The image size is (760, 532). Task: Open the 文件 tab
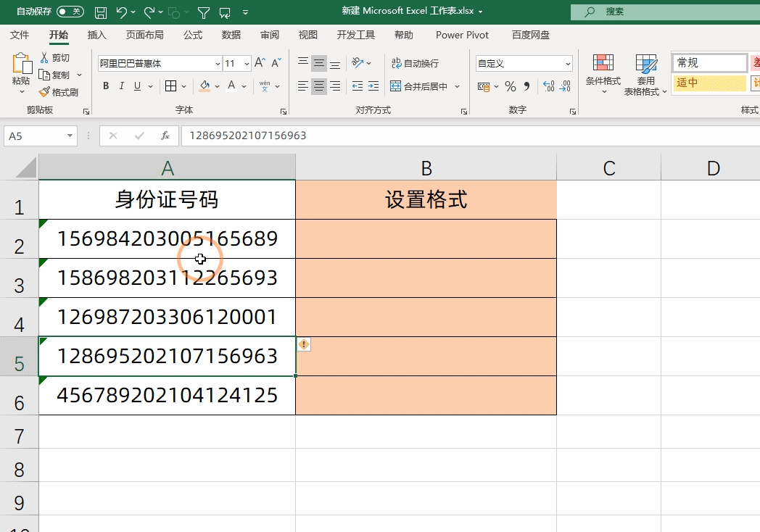(20, 35)
